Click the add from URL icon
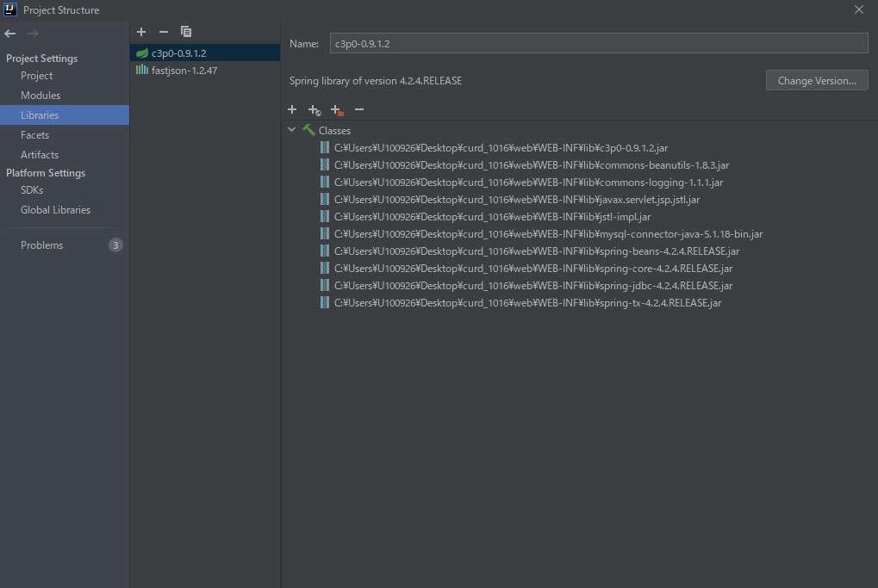The width and height of the screenshot is (878, 588). pos(314,110)
